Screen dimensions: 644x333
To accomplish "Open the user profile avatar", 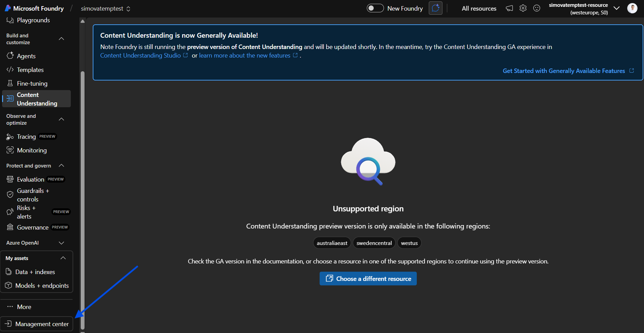I will coord(632,8).
